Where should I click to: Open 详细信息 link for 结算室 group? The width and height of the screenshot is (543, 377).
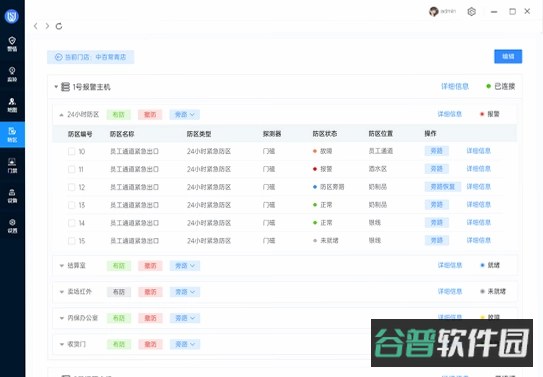coord(449,265)
